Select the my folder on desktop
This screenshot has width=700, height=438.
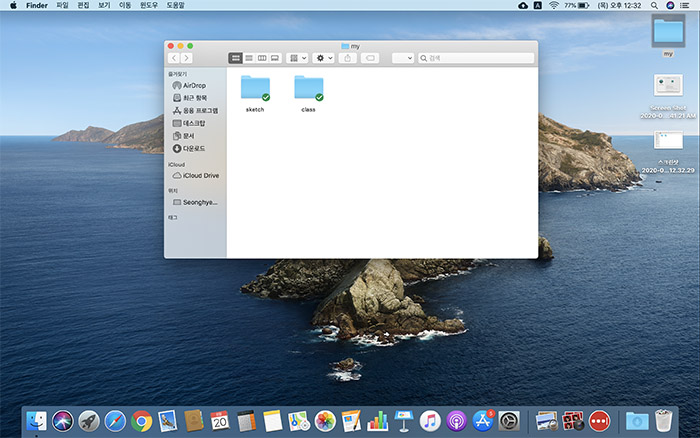point(668,36)
